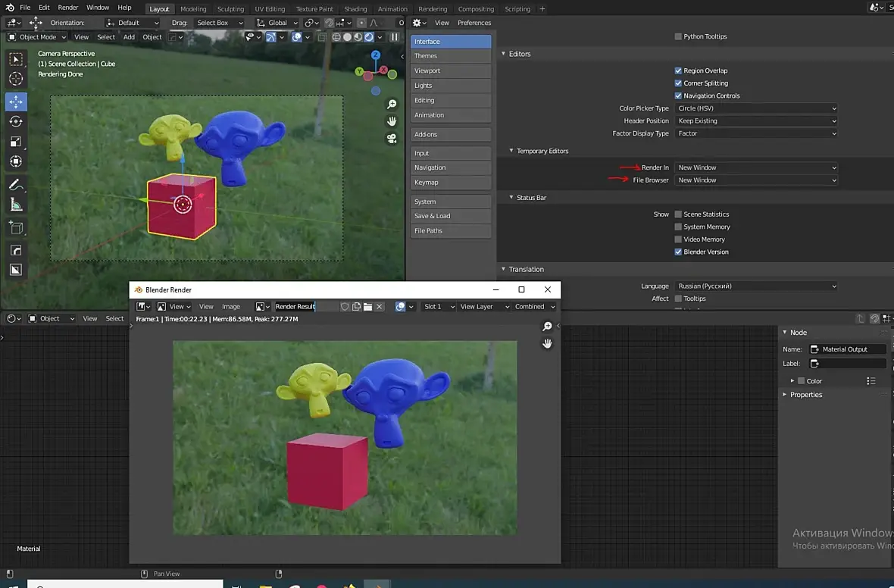
Task: Open the Language dropdown set to Russian
Action: click(x=755, y=286)
